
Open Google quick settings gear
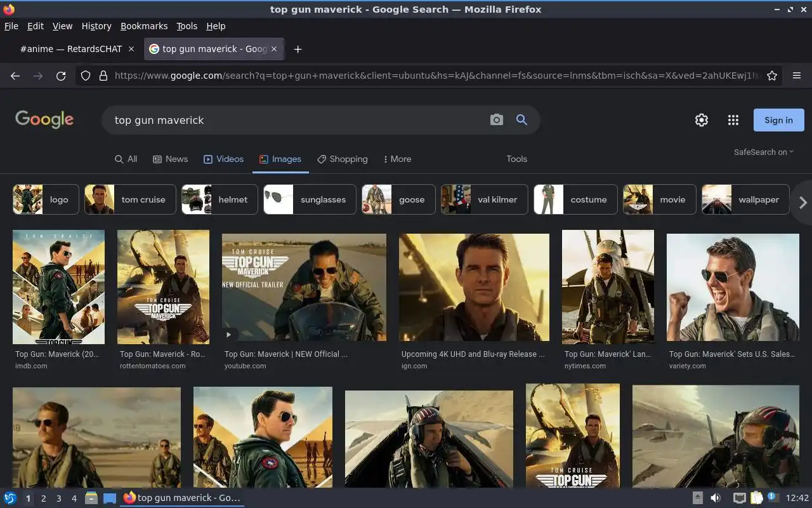[x=701, y=120]
